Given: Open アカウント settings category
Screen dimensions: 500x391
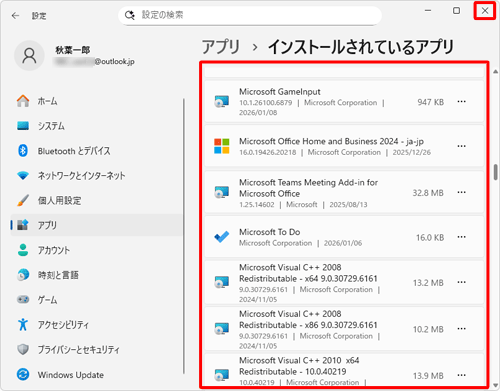Looking at the screenshot, I should pyautogui.click(x=97, y=250).
